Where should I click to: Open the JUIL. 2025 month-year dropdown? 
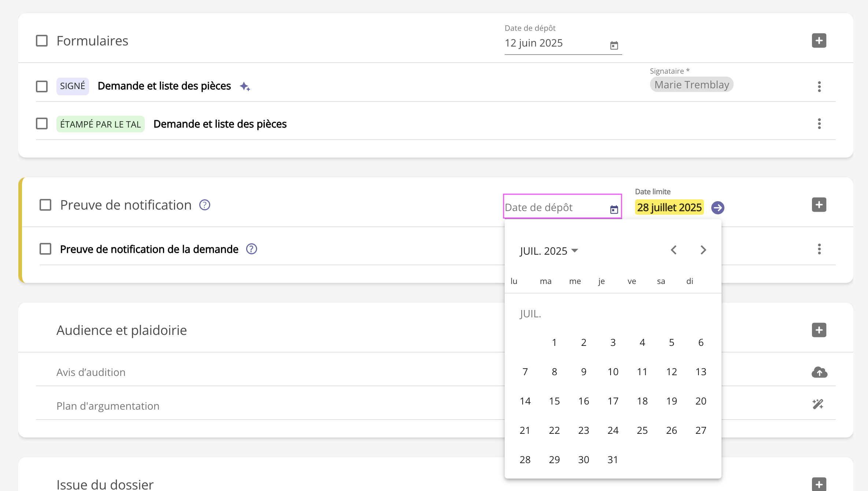[549, 251]
